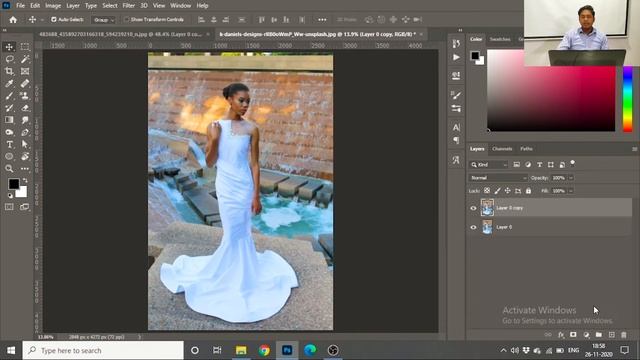Expand the collapsed panel dock arrows
640x360 pixels.
pos(460,30)
